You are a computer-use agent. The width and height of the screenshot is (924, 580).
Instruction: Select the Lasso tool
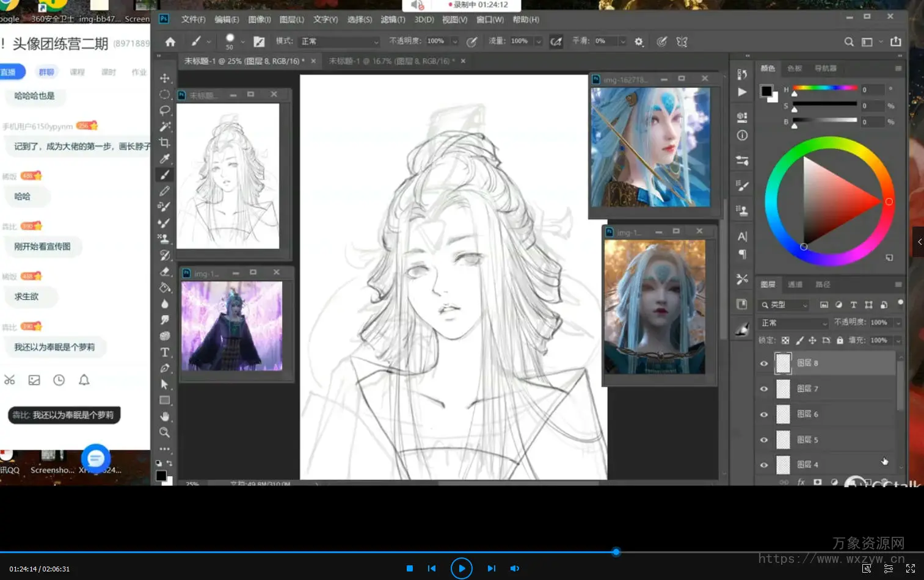pyautogui.click(x=164, y=111)
